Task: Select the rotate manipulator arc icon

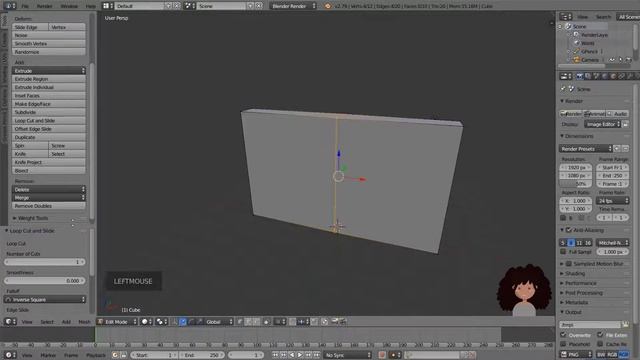Action: 191,322
